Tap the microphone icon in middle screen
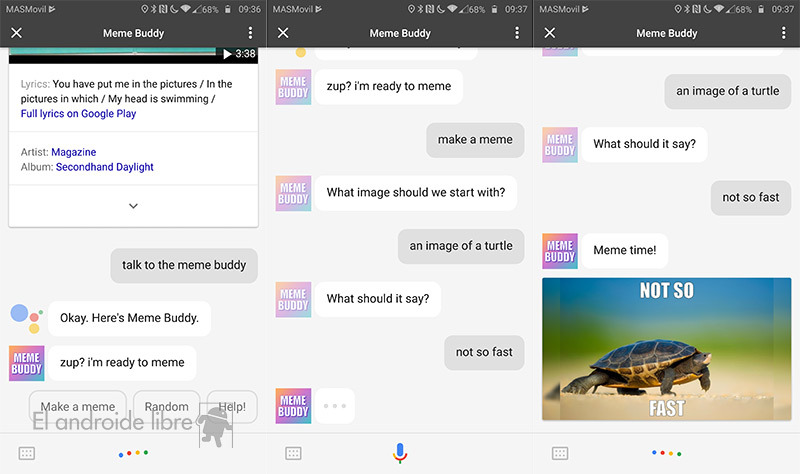800x474 pixels. 400,453
